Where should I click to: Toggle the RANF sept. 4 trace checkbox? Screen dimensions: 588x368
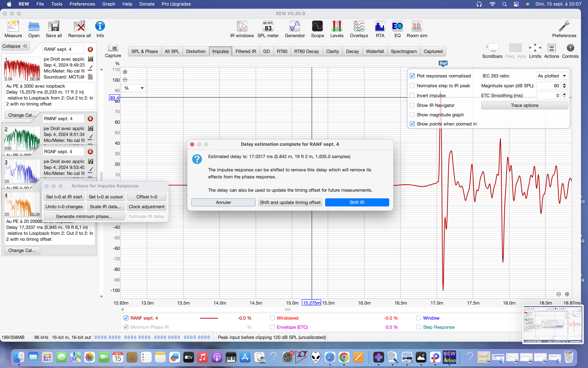click(x=126, y=318)
